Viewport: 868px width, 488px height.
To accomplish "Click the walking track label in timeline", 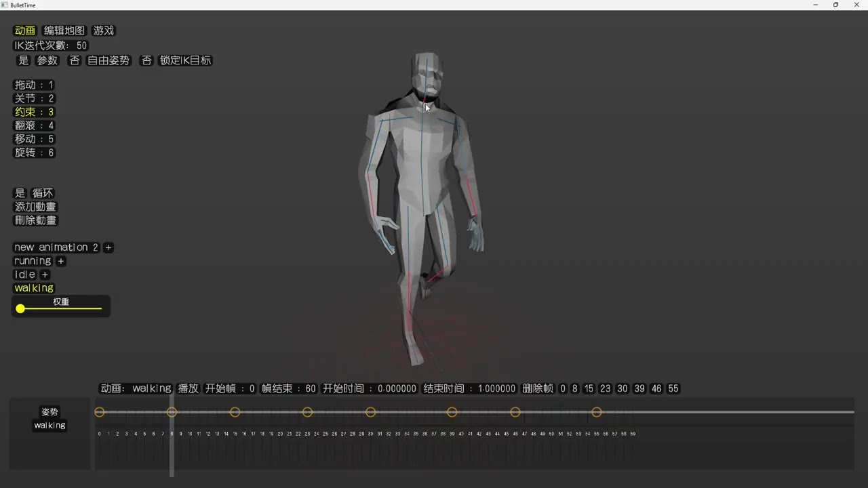I will [50, 425].
